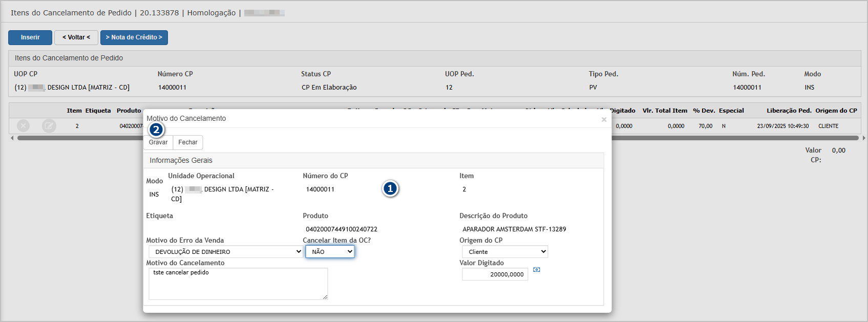Image resolution: width=868 pixels, height=322 pixels.
Task: Focus the Valor Digitado input field
Action: (x=495, y=274)
